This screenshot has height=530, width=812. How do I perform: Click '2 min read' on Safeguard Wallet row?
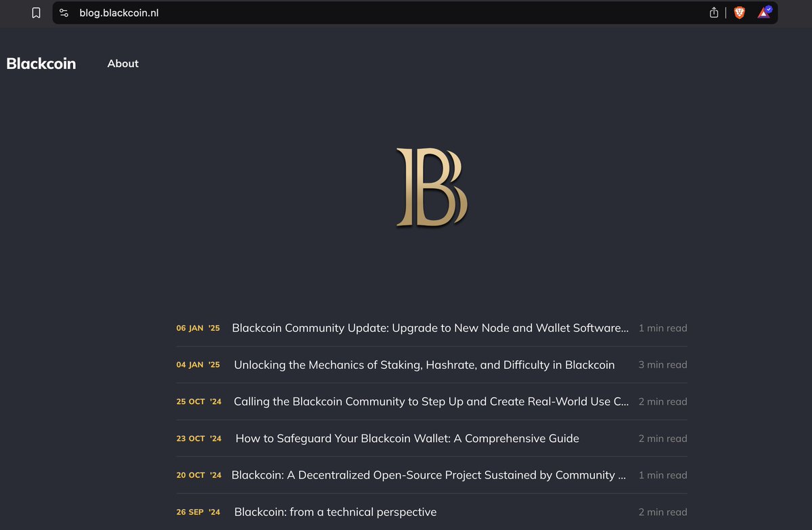click(x=663, y=439)
